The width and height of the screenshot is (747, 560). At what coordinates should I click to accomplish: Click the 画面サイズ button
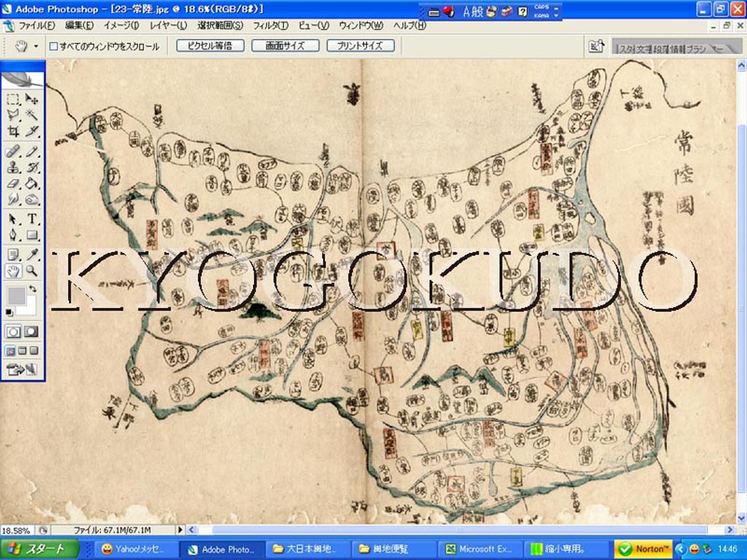(x=285, y=46)
